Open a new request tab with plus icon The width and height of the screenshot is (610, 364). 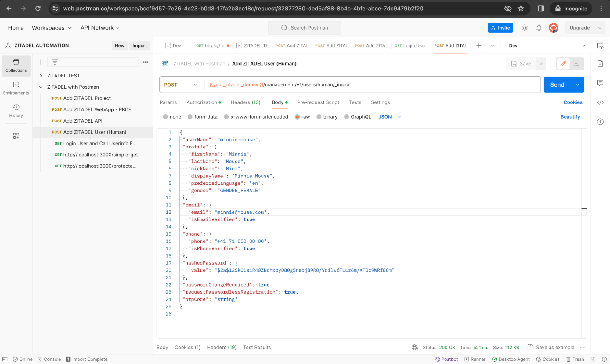(x=479, y=45)
